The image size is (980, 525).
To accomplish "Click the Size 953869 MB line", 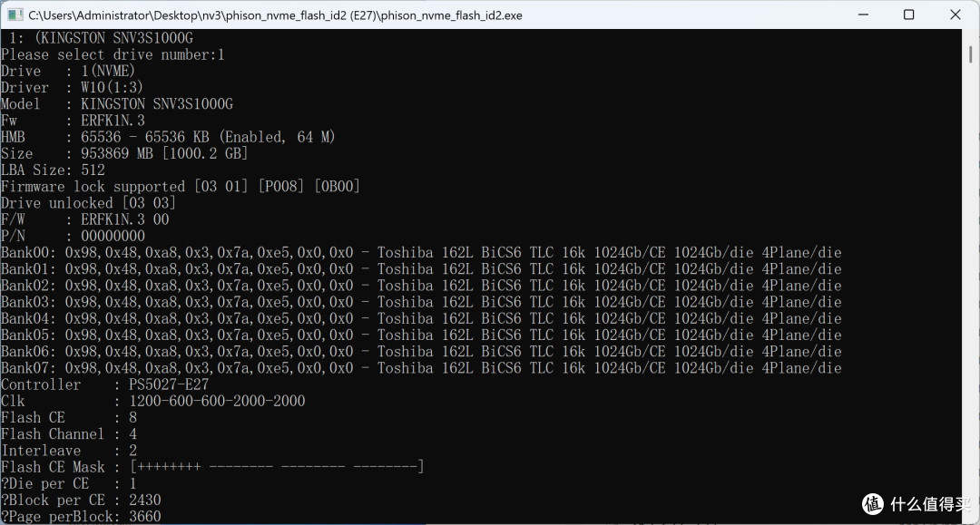I will pos(124,153).
